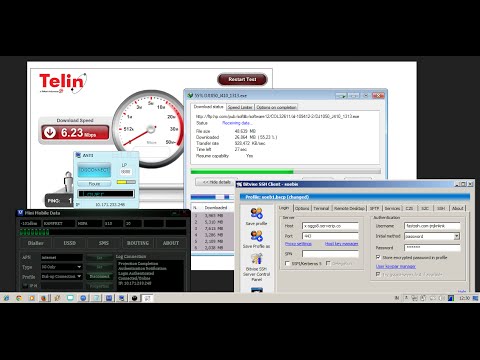Open Google Chrome from the taskbar
This screenshot has height=360, width=480.
click(19, 298)
